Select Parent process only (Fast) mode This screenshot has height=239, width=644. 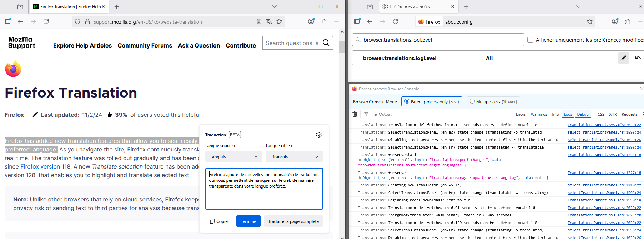[x=407, y=101]
